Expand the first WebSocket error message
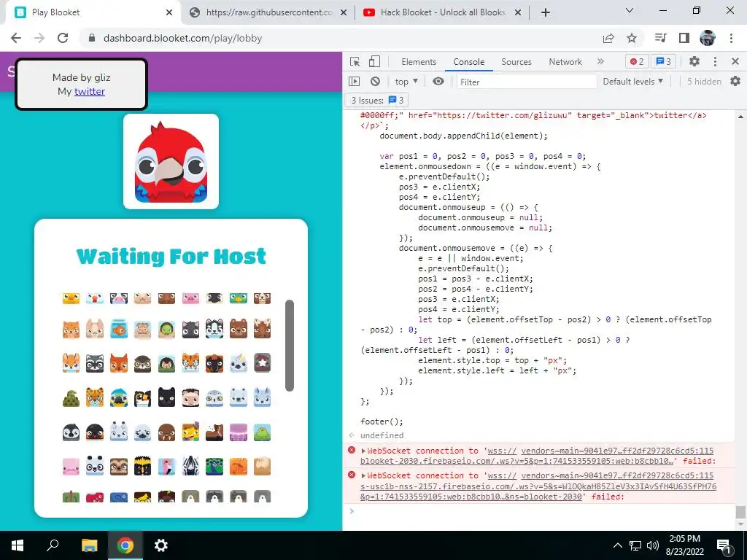This screenshot has height=560, width=747. pos(363,451)
